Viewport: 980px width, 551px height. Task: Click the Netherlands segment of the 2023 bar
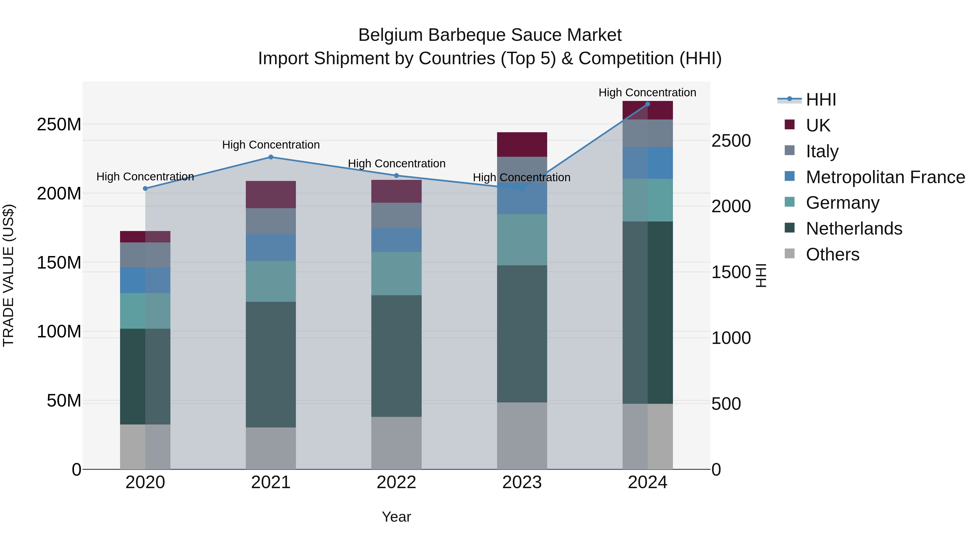click(x=522, y=334)
